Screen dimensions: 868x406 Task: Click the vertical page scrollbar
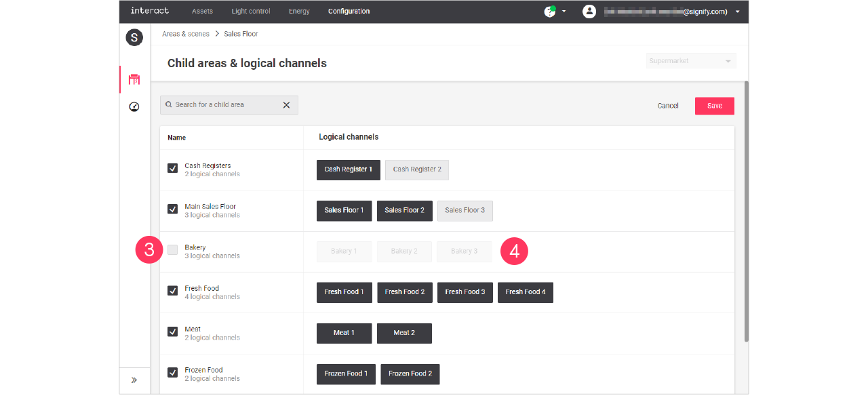tap(746, 210)
